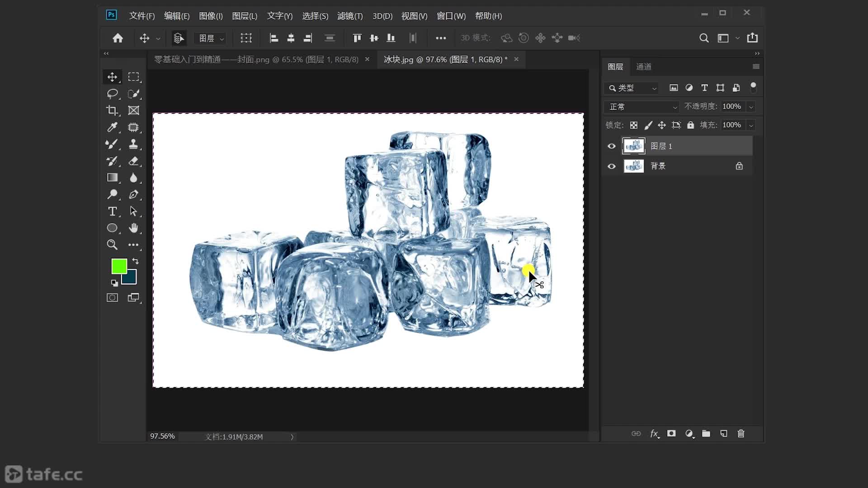Open the Move tool preset arrow
This screenshot has width=868, height=488.
(x=158, y=38)
